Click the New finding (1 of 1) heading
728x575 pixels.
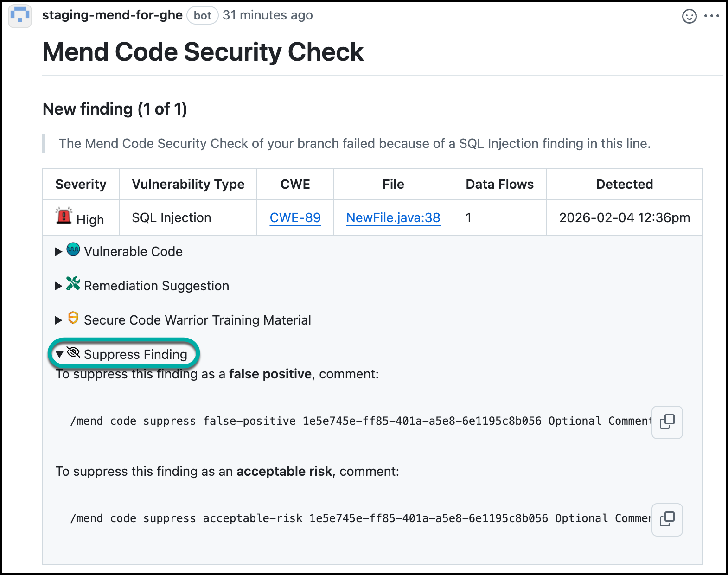click(115, 109)
